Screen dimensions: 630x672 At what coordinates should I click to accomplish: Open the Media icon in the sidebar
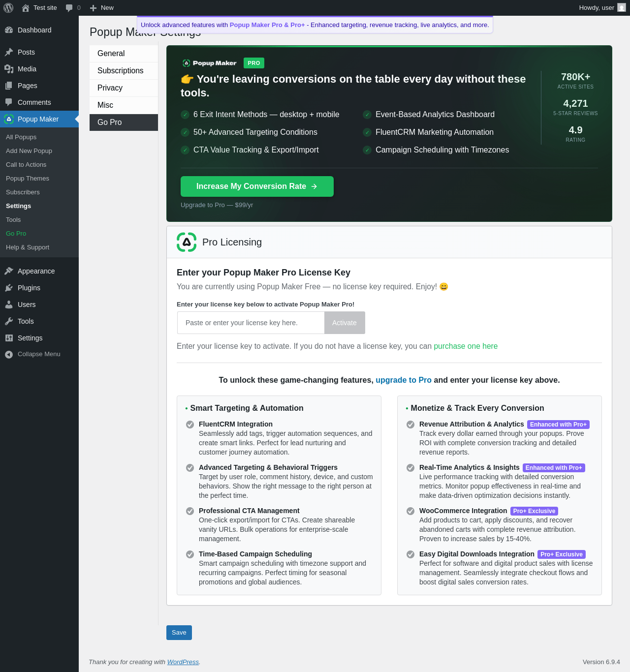click(x=9, y=69)
